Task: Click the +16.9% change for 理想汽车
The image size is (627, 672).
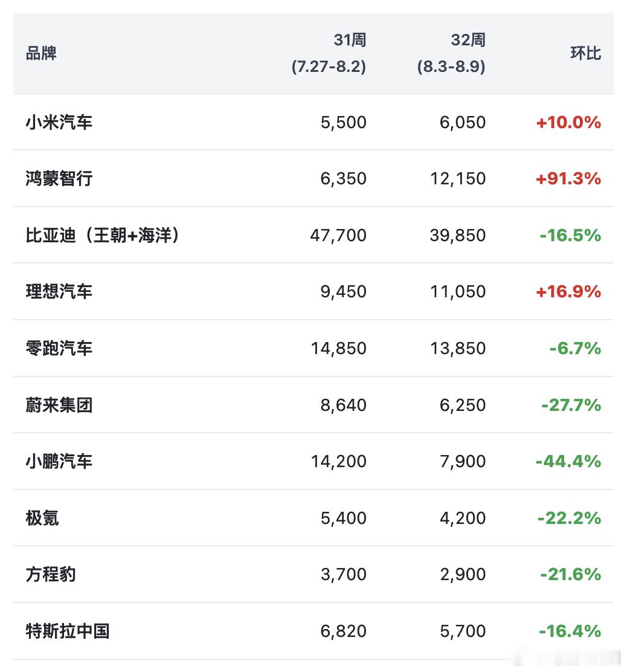Action: pyautogui.click(x=568, y=292)
